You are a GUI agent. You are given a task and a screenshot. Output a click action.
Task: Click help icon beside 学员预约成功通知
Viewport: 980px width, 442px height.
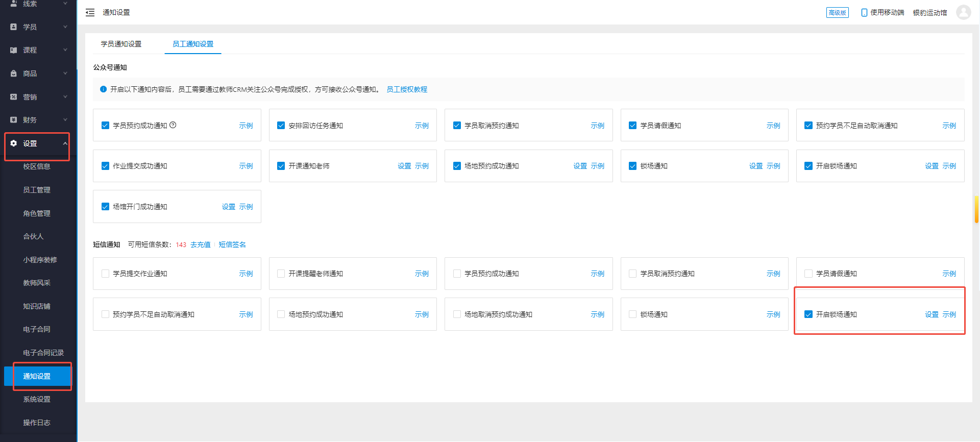point(173,125)
